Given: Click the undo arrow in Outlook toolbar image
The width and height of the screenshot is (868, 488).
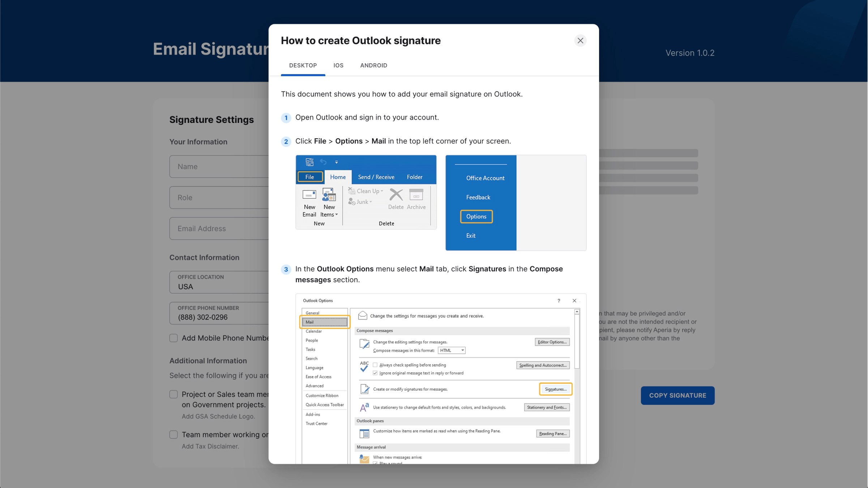Looking at the screenshot, I should tap(323, 162).
